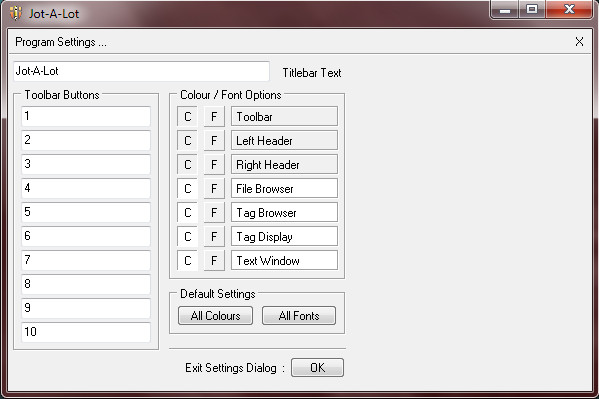
Task: Click the Text Window label field
Action: click(x=284, y=261)
